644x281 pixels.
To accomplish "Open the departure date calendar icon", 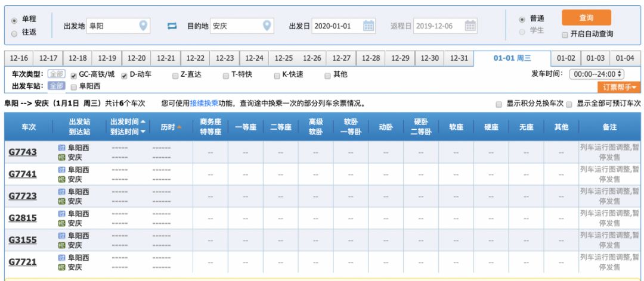I will tap(369, 26).
